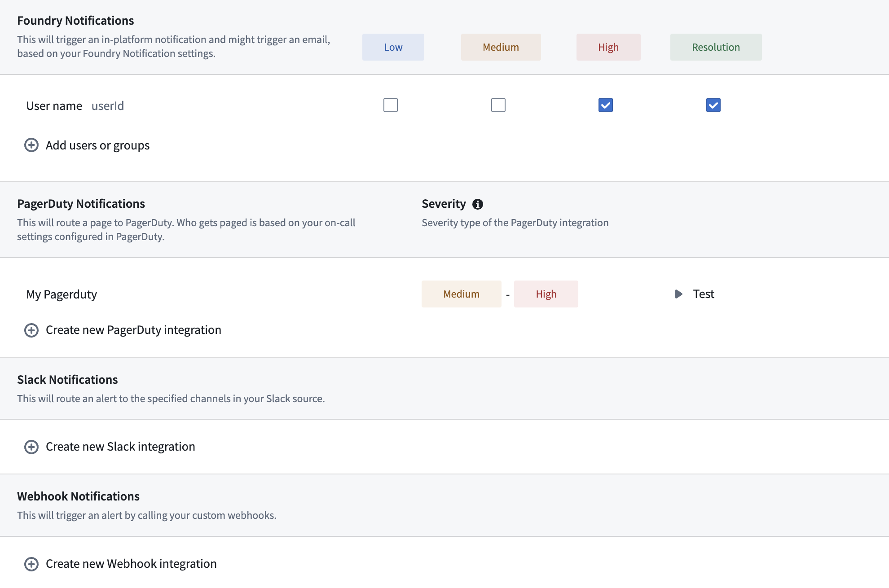Open the Medium severity lower-bound selector
This screenshot has height=588, width=889.
click(461, 294)
